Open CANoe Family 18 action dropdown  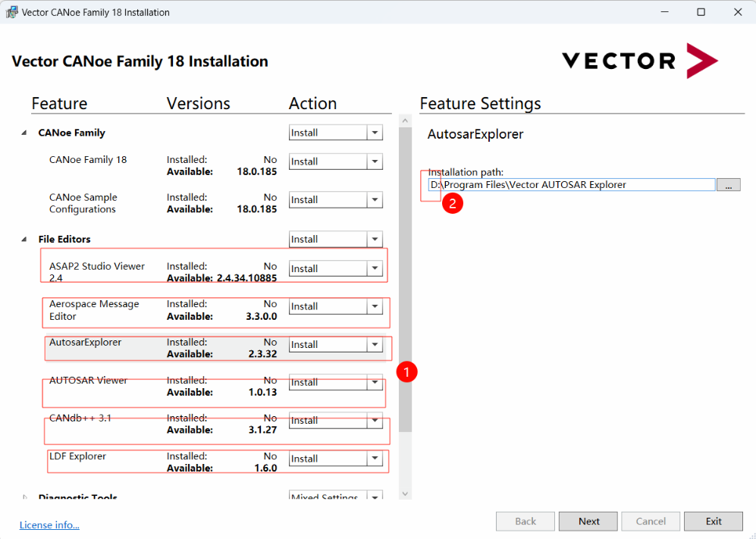[375, 161]
